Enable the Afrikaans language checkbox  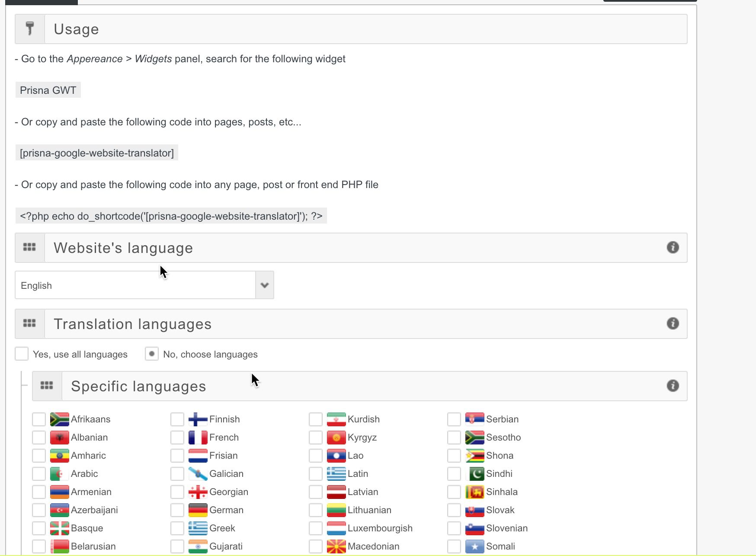pos(39,419)
